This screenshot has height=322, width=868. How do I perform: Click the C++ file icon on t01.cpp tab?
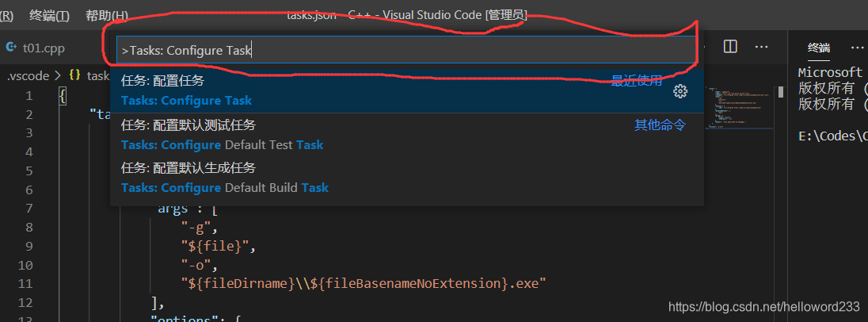click(x=10, y=48)
